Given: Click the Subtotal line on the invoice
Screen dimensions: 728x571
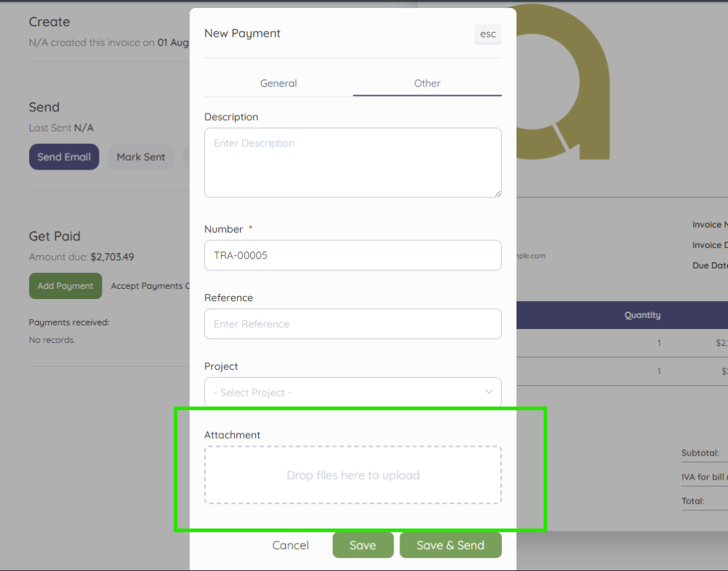Looking at the screenshot, I should tap(701, 453).
